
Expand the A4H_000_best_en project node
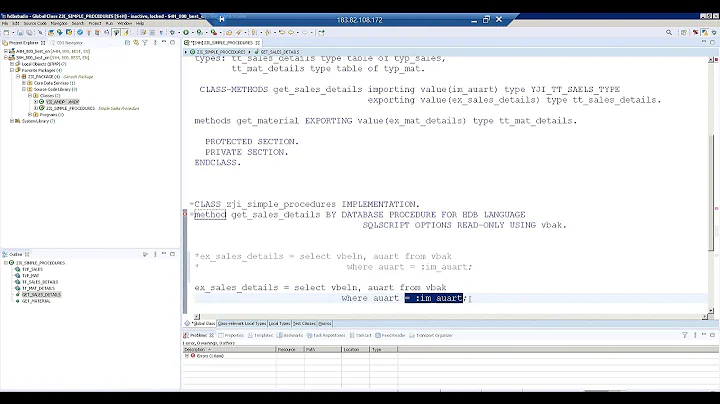[6, 51]
